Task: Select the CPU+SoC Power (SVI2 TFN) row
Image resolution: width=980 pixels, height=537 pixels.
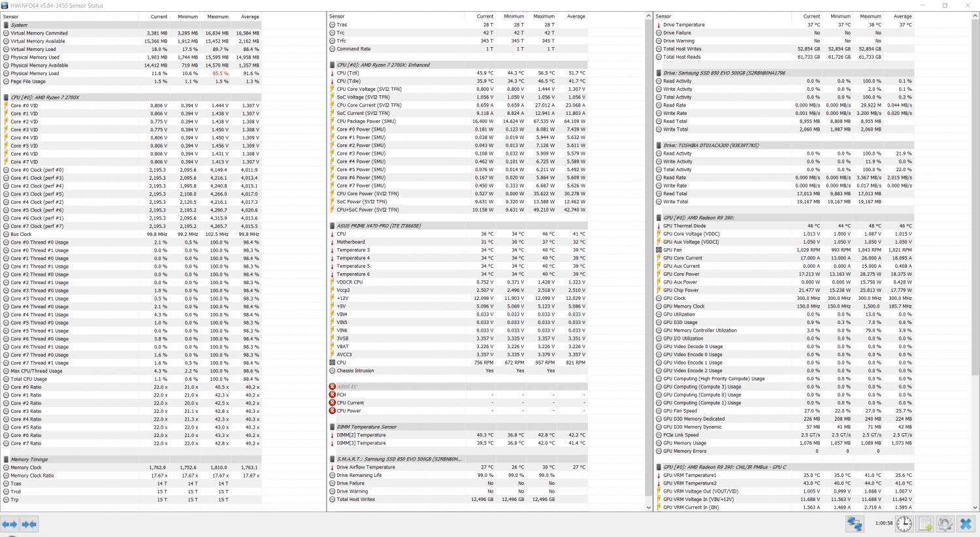Action: (457, 210)
